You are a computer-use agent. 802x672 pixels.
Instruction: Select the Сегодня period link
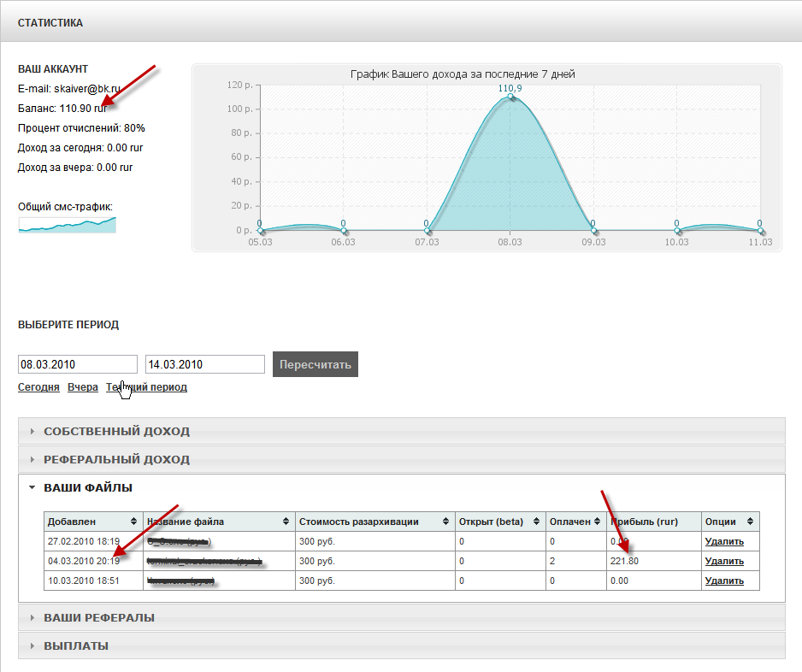pos(38,387)
